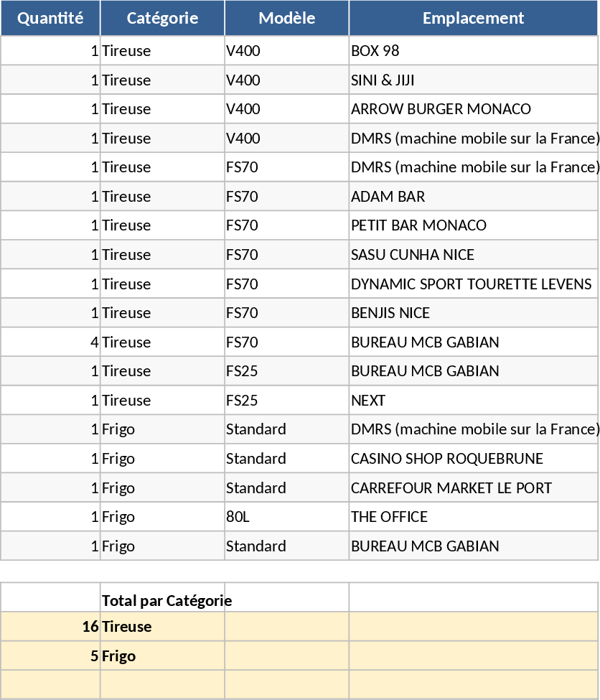Click the 80L model cell

[286, 517]
